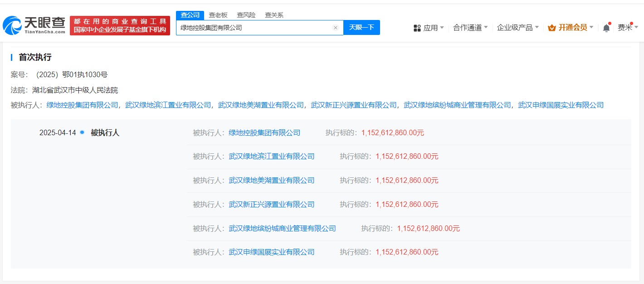
Task: Click the court name 湖北省武汉市中级人民法院
Action: click(x=75, y=90)
